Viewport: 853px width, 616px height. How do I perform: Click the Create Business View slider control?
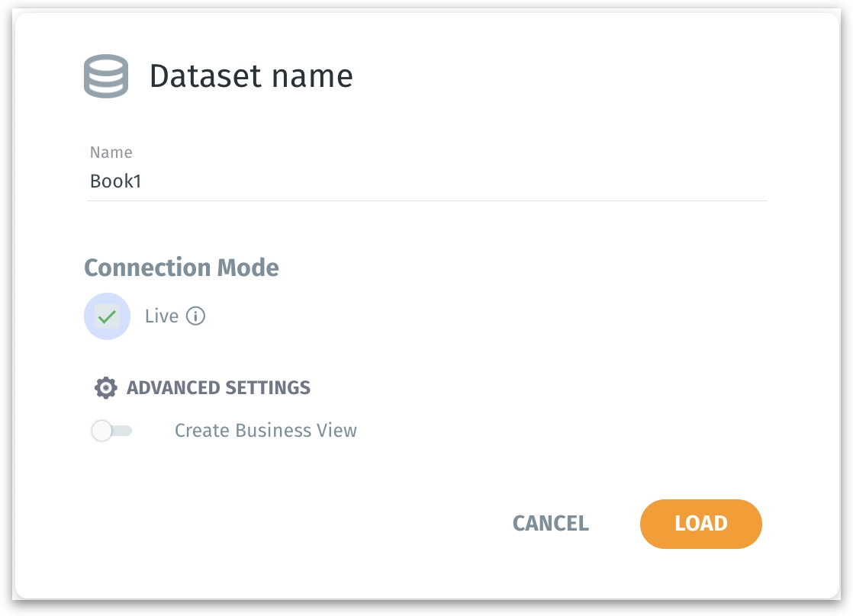point(111,431)
